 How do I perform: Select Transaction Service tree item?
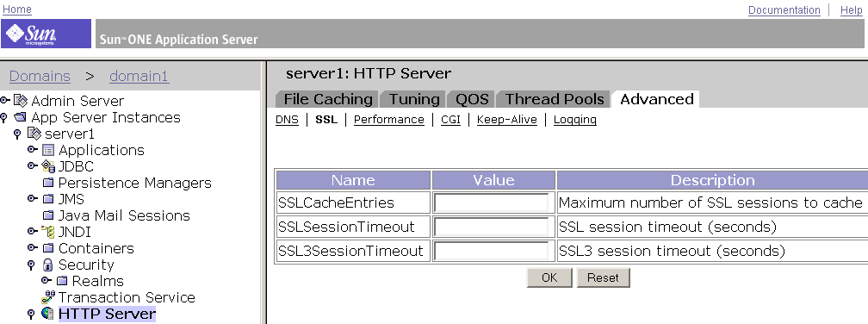coord(127,297)
